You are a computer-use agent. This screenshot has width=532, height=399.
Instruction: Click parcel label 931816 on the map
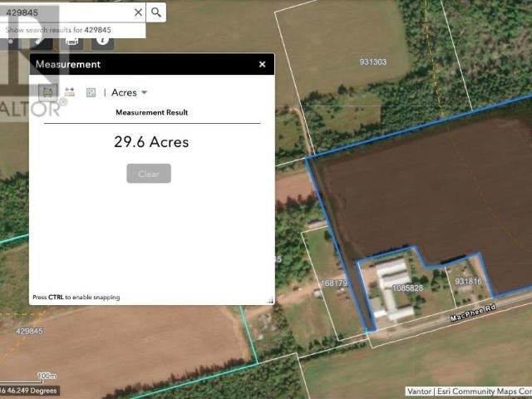pos(468,281)
